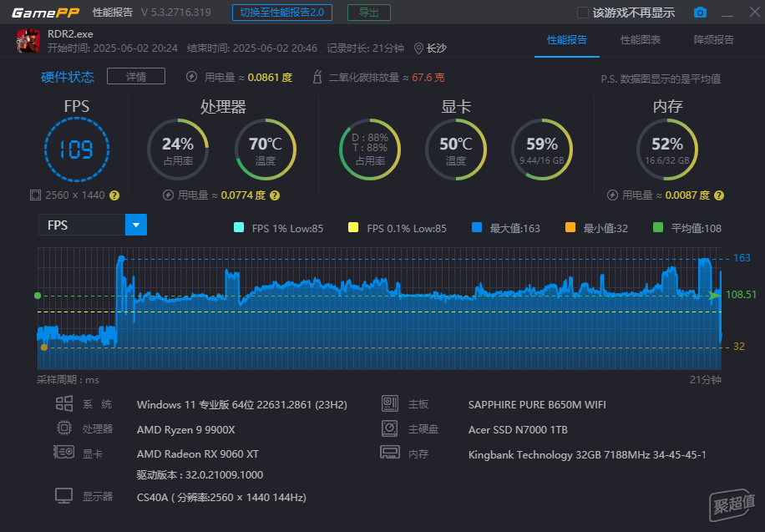Click the orange 最小值 legend swatch
The image size is (765, 532).
pyautogui.click(x=570, y=227)
